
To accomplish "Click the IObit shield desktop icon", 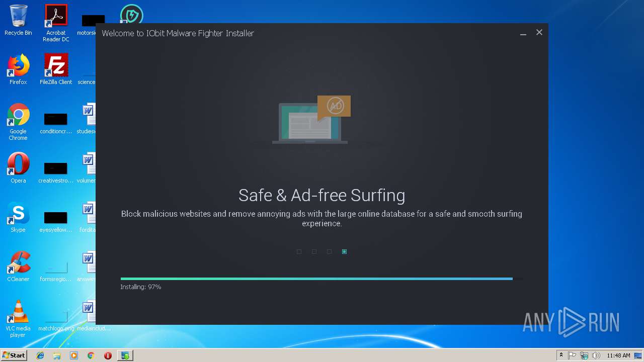I will 131,14.
